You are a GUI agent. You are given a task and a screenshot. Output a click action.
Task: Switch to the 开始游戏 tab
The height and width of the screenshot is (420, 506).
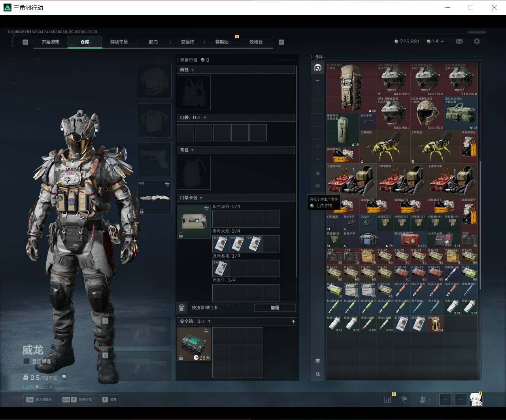click(51, 42)
